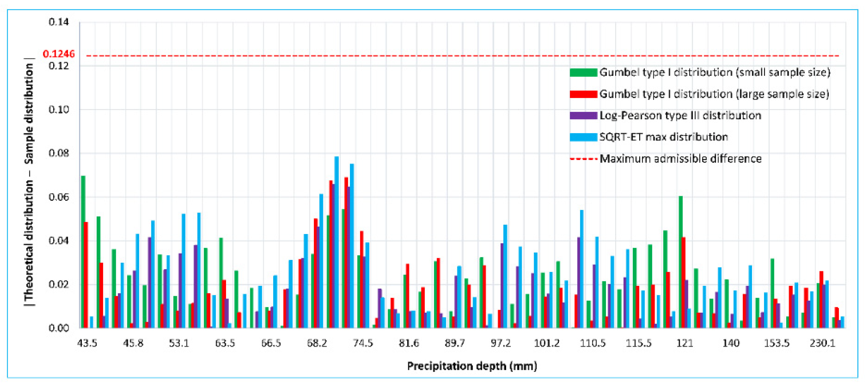Click the vertical axis title about Theoretical distribution
The width and height of the screenshot is (868, 388).
[x=29, y=182]
